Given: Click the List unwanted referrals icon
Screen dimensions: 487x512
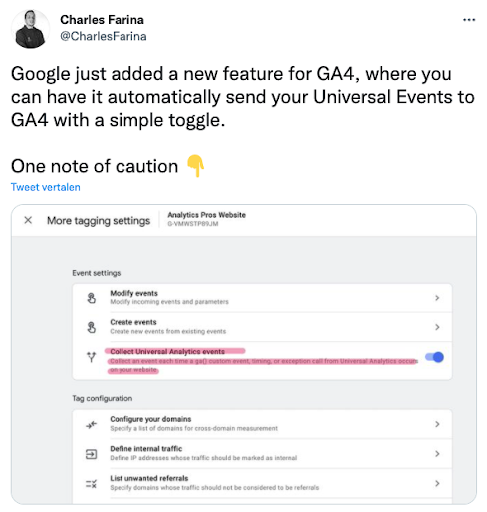Looking at the screenshot, I should [91, 483].
